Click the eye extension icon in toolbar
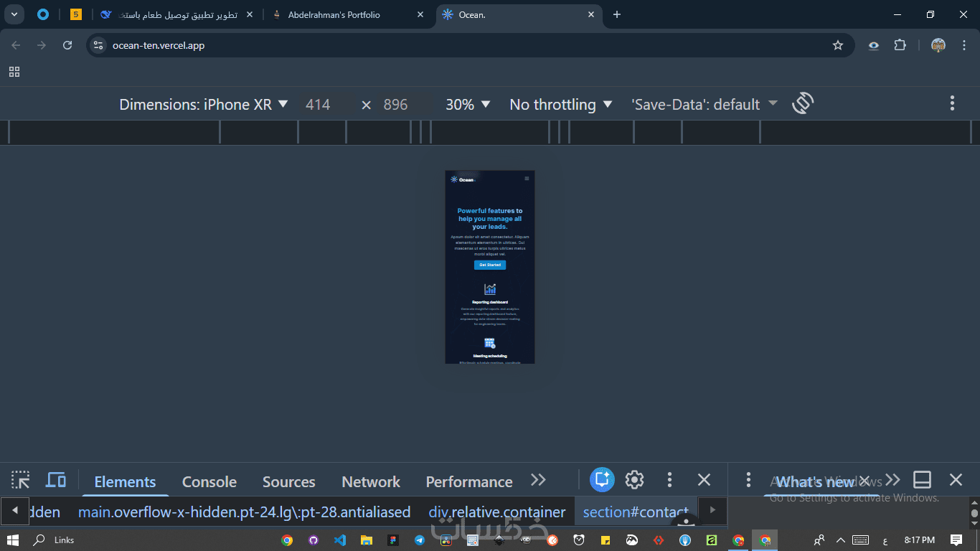Screen dimensions: 980x551 coord(873,45)
